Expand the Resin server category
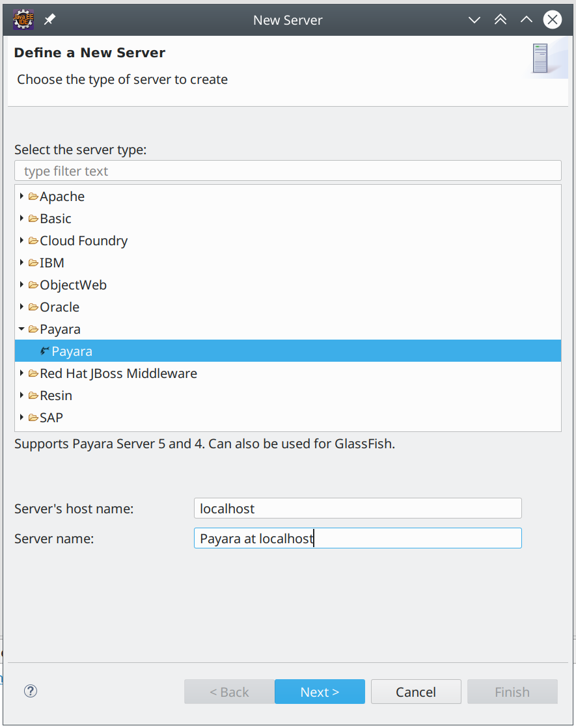The height and width of the screenshot is (728, 576). [21, 395]
